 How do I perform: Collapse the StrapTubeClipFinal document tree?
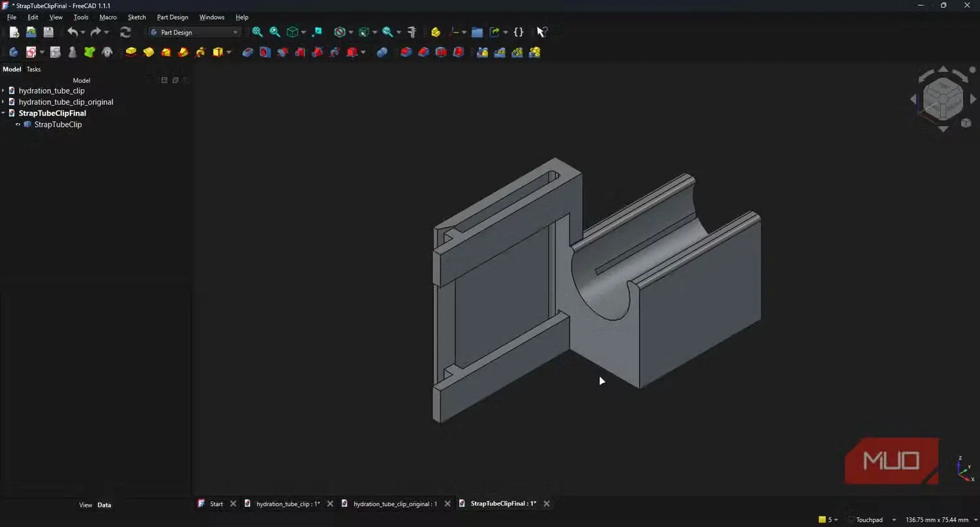[3, 113]
